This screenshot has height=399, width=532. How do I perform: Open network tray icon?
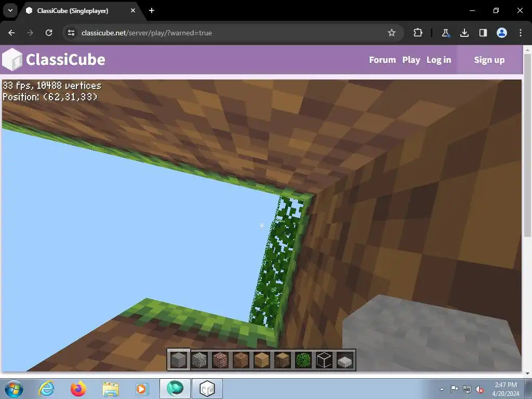pyautogui.click(x=467, y=389)
